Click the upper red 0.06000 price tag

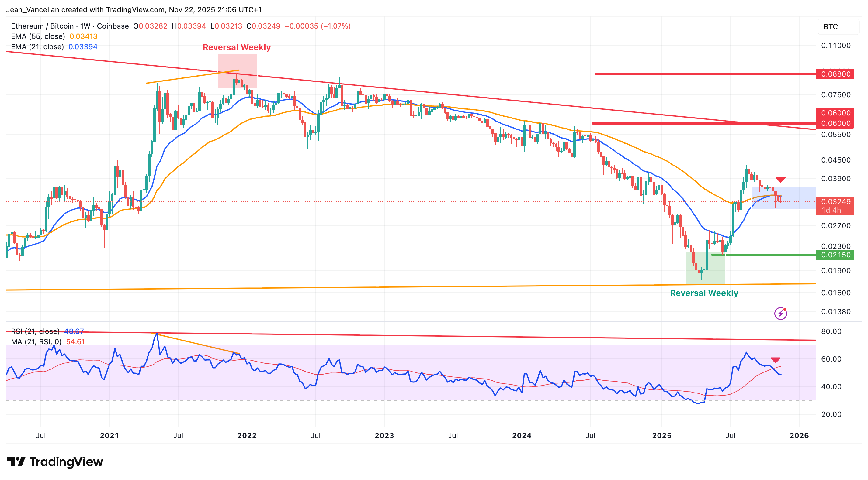click(x=835, y=113)
